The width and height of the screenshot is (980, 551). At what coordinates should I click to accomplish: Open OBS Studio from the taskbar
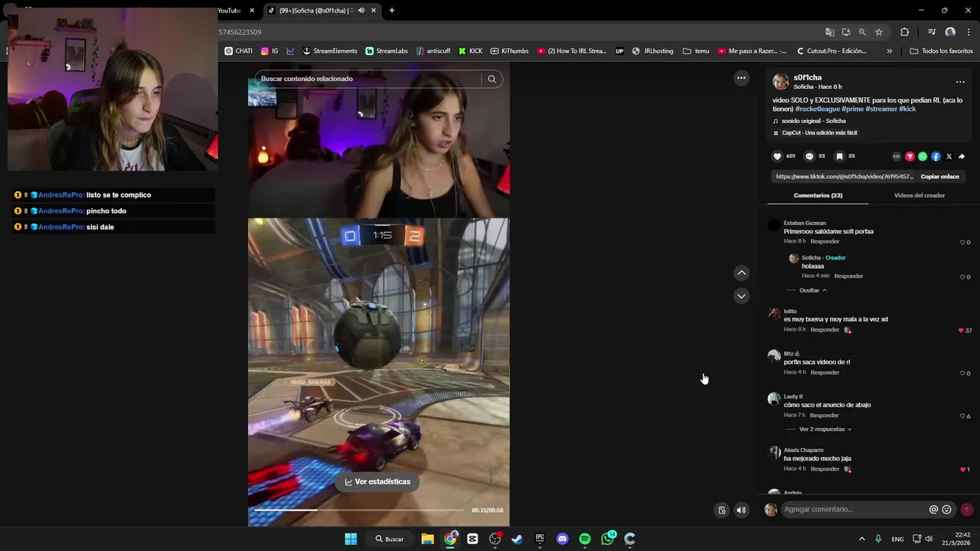point(495,539)
